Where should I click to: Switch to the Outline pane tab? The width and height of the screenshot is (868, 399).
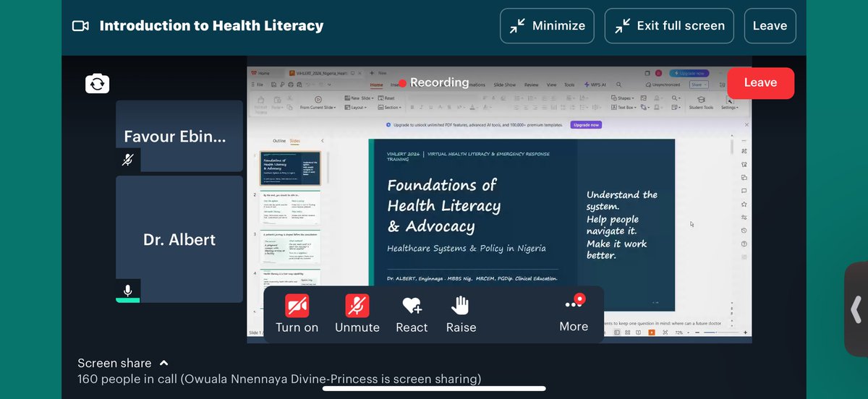tap(278, 140)
